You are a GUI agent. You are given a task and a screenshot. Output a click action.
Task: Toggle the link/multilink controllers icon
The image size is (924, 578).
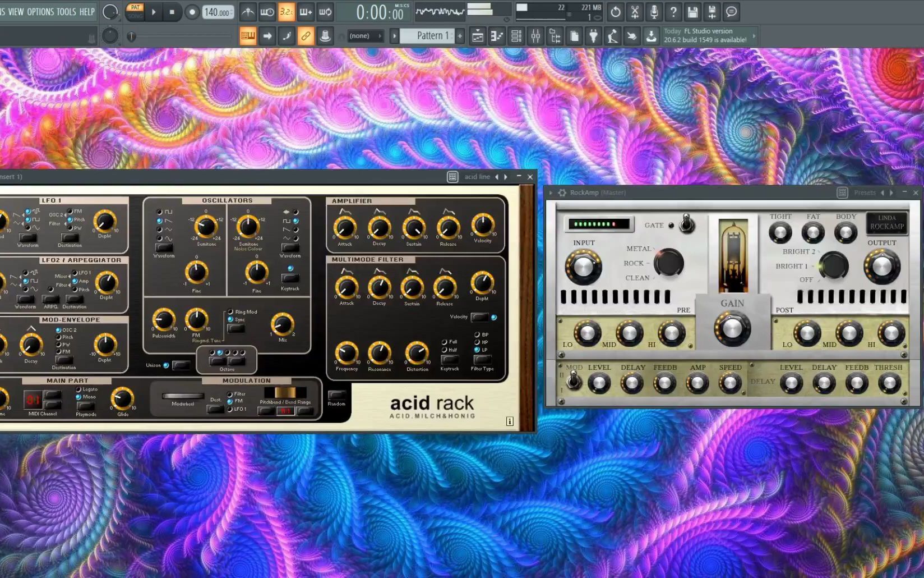click(x=306, y=36)
